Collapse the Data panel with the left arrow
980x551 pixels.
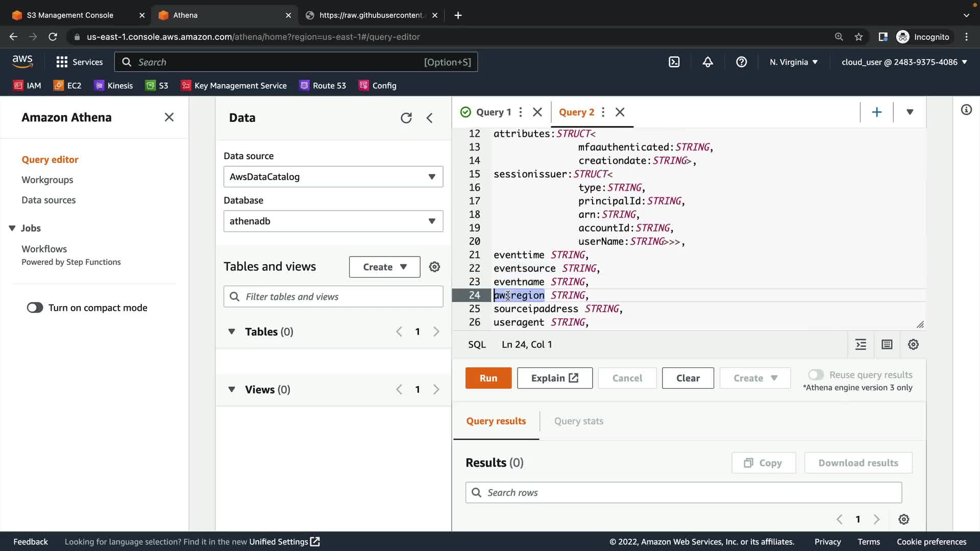430,118
